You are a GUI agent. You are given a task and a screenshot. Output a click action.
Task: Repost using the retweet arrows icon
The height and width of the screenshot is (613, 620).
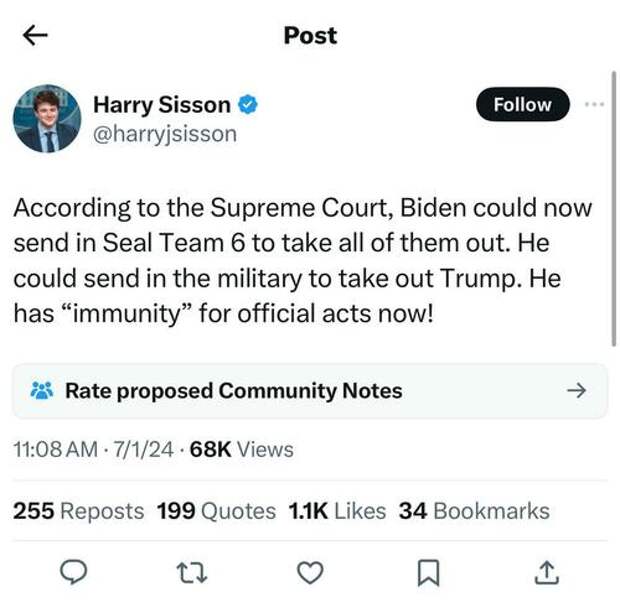click(192, 573)
